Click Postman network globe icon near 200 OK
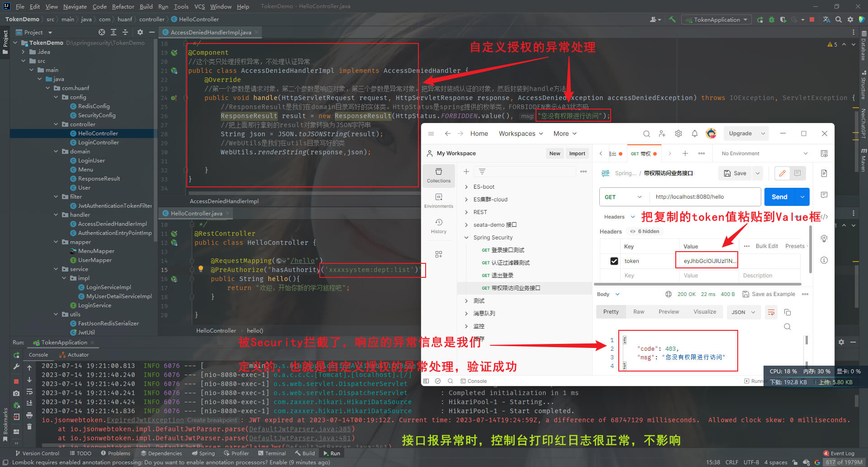The height and width of the screenshot is (467, 868). (669, 294)
